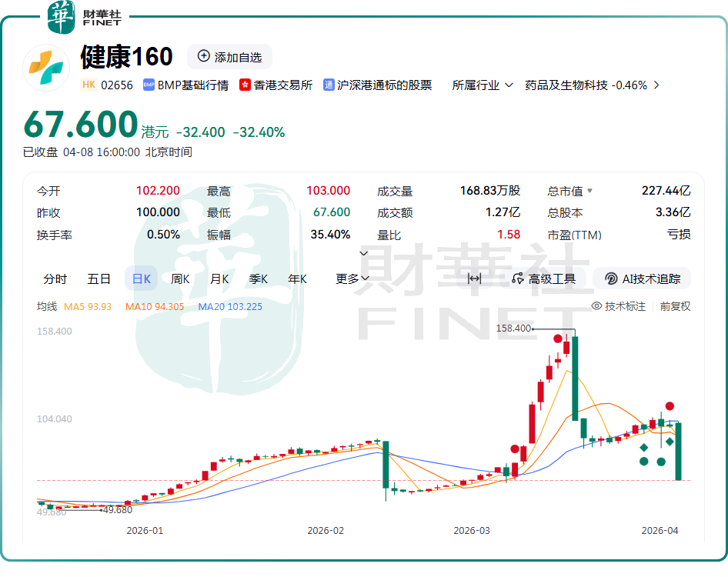The width and height of the screenshot is (728, 577).
Task: Click the plus icon in 添加自选
Action: tap(204, 56)
